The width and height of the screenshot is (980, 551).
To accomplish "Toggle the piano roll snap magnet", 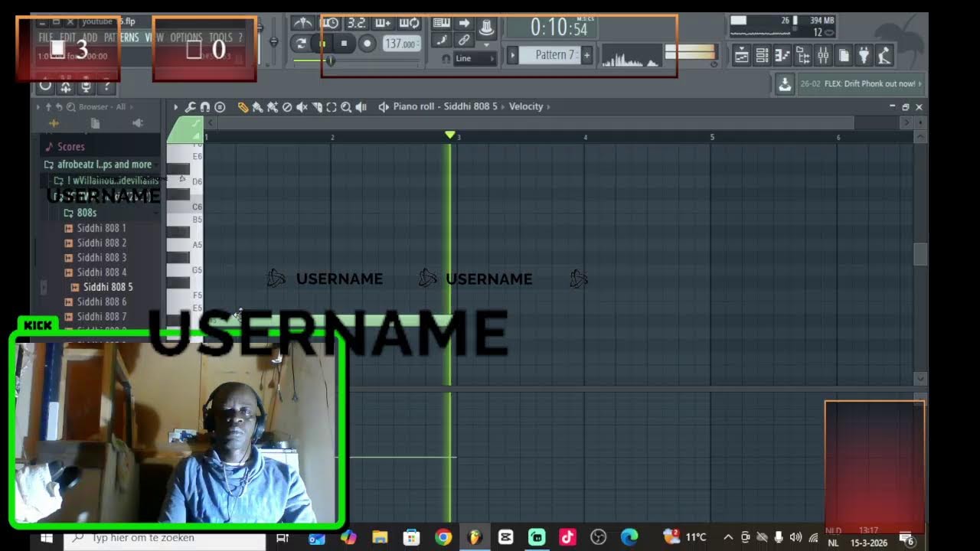I will [x=204, y=107].
